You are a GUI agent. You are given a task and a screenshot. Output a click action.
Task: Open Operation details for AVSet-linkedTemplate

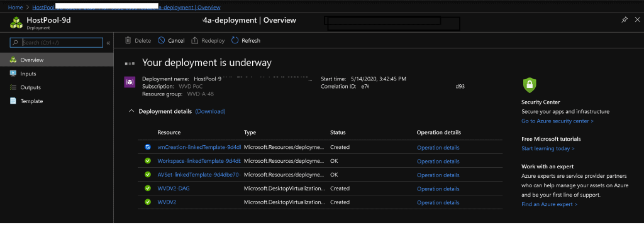coord(438,175)
